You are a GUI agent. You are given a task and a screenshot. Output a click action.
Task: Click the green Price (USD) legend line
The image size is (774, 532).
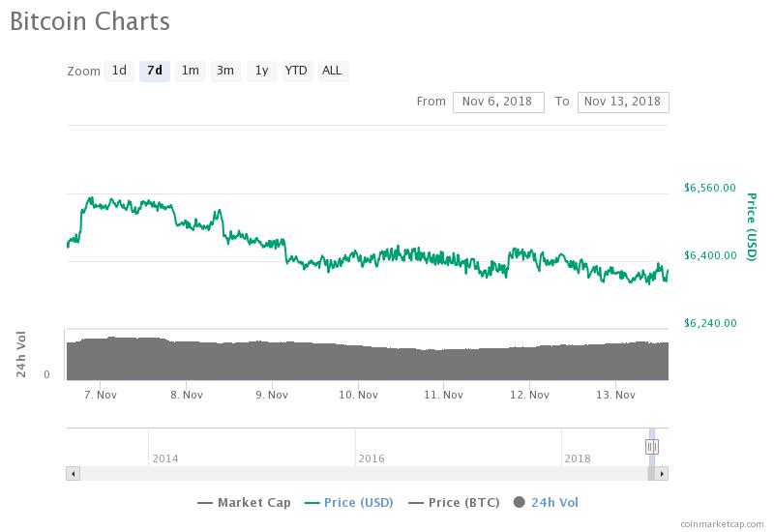312,503
